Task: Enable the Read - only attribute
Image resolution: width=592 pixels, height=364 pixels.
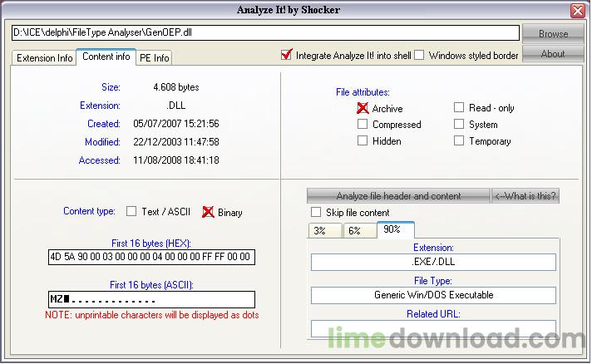Action: pos(459,107)
